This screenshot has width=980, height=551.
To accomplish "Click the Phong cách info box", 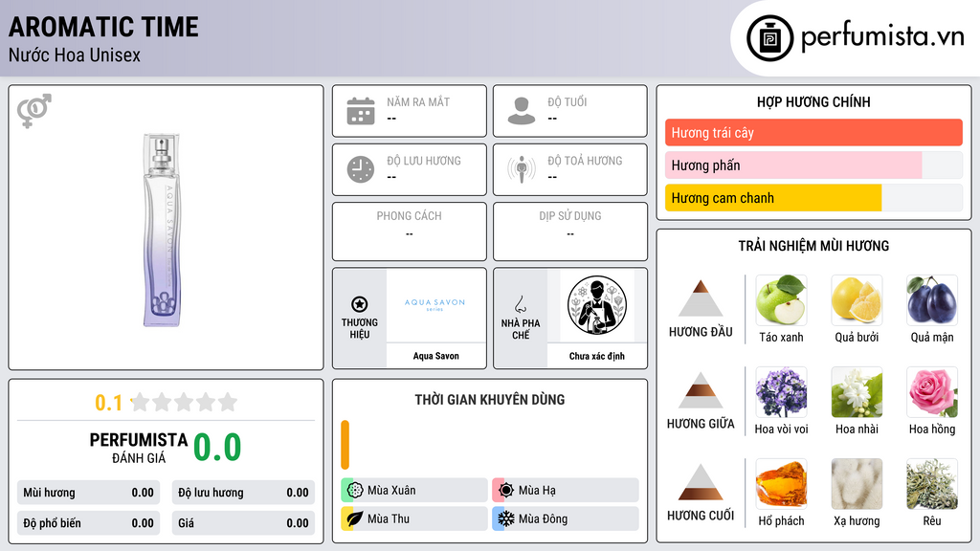I will pos(410,231).
